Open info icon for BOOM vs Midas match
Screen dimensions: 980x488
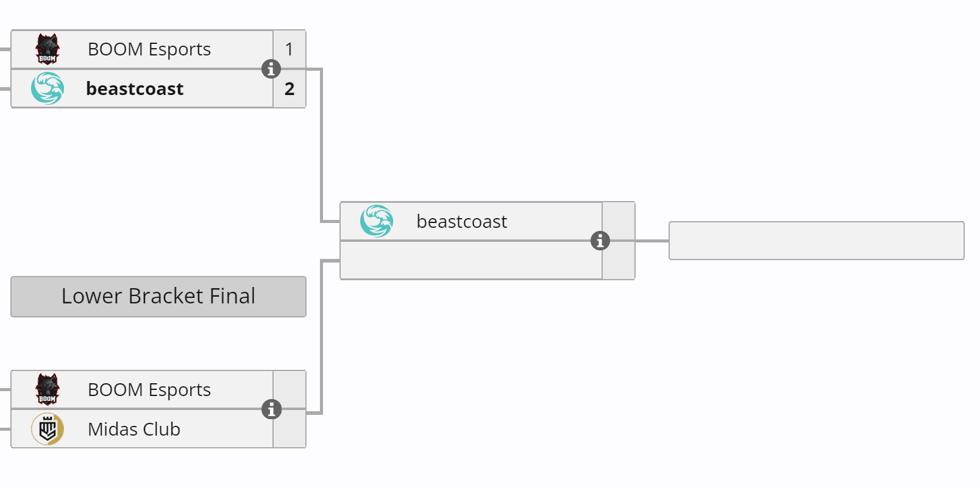click(271, 409)
